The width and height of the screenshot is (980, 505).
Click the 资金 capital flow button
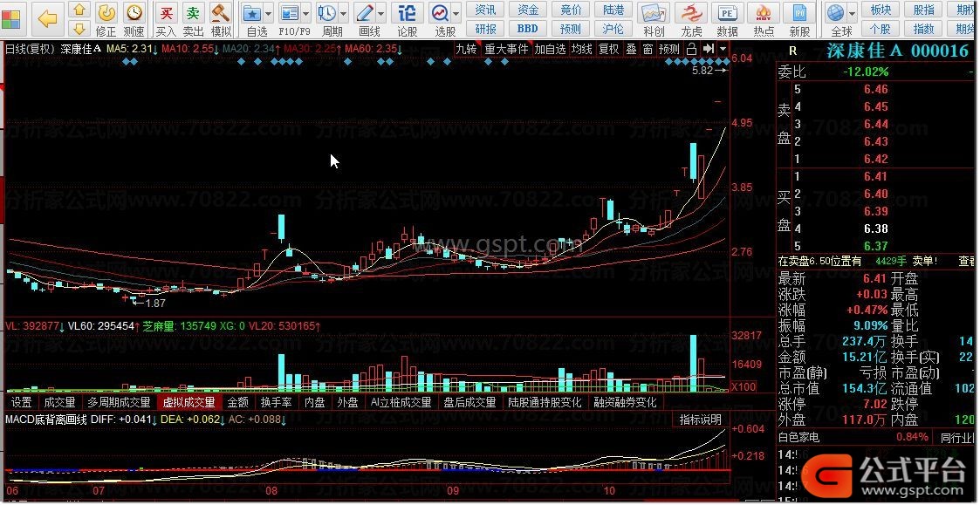click(528, 10)
